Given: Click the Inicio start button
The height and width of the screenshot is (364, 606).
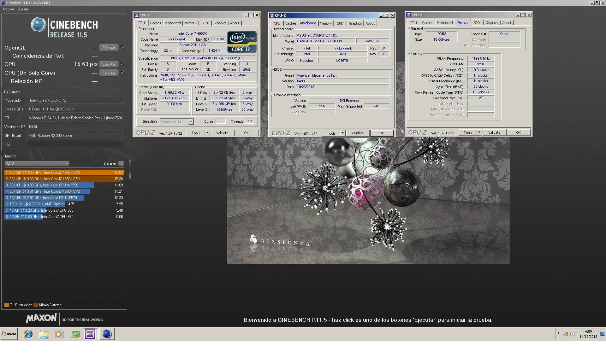Looking at the screenshot, I should point(9,334).
